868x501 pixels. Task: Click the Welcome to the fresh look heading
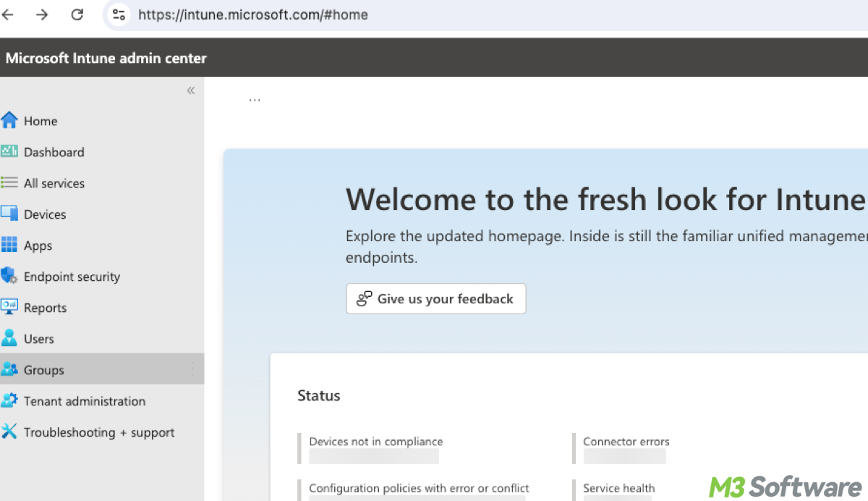(606, 199)
